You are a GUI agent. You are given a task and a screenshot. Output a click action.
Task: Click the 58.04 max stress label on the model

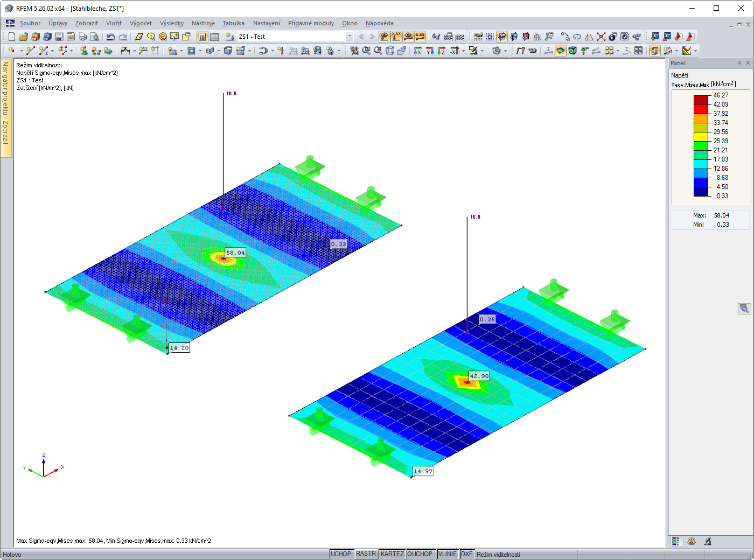(235, 253)
